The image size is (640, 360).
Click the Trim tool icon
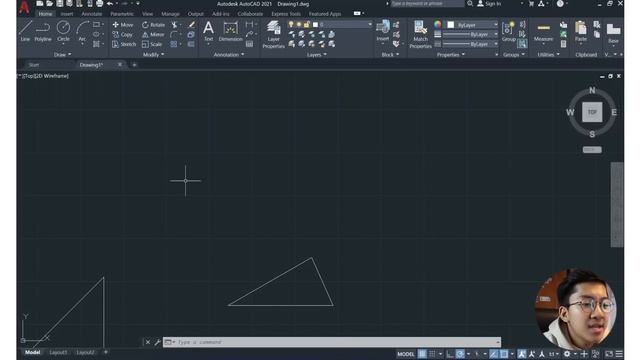coord(174,25)
